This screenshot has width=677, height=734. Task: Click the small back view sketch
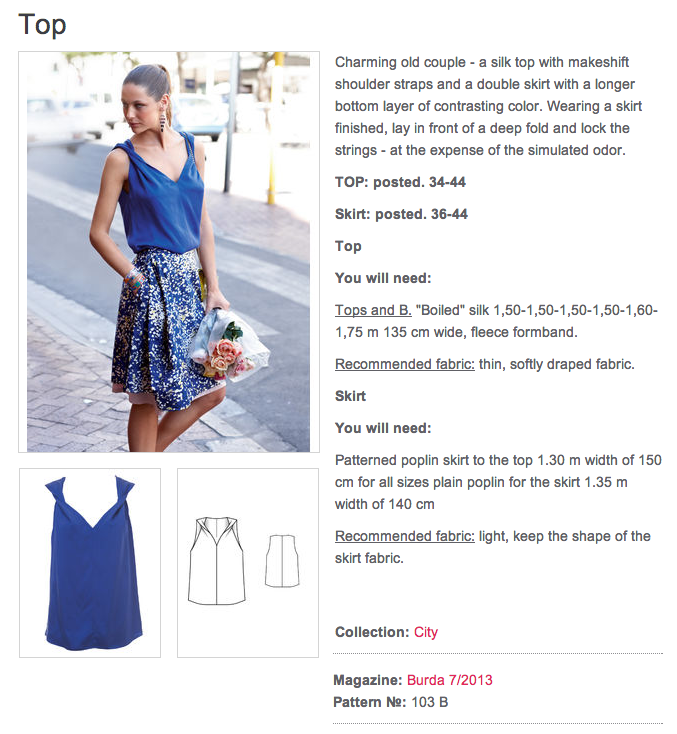coord(282,561)
